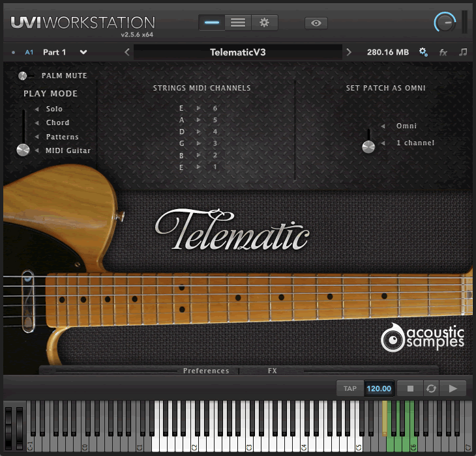Toggle the loop sync button
The image size is (476, 456).
click(x=431, y=388)
